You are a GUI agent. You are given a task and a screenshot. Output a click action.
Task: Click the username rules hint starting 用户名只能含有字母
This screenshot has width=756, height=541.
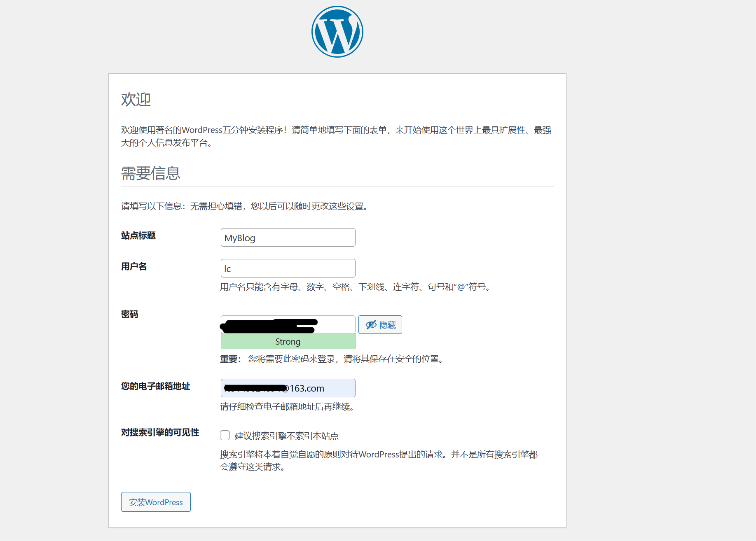click(x=356, y=287)
